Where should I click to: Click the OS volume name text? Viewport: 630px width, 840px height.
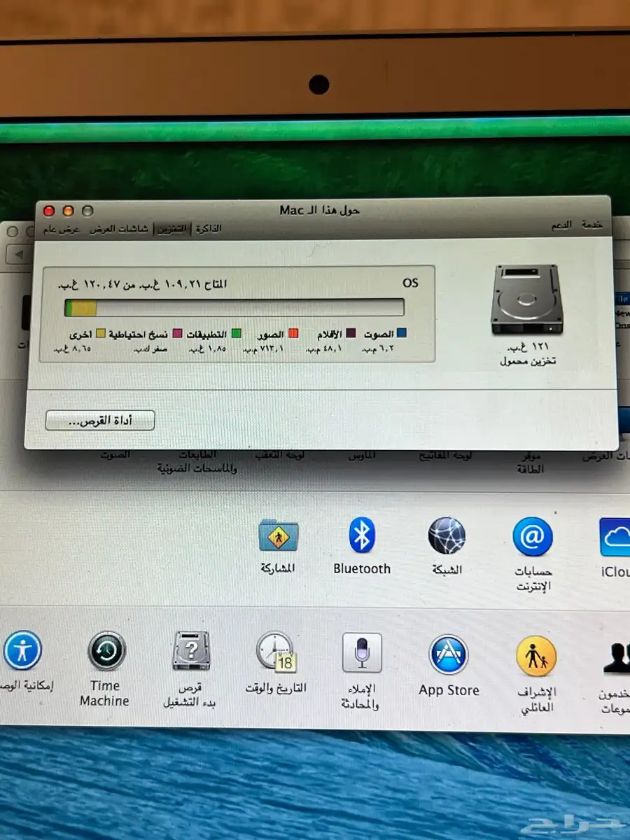click(410, 283)
